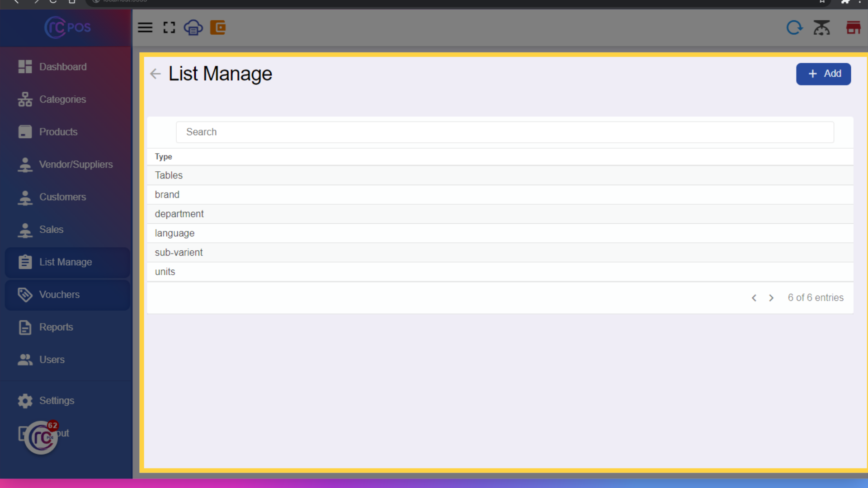Screen dimensions: 868x488
Task: Open the orange wallet icon
Action: [218, 28]
